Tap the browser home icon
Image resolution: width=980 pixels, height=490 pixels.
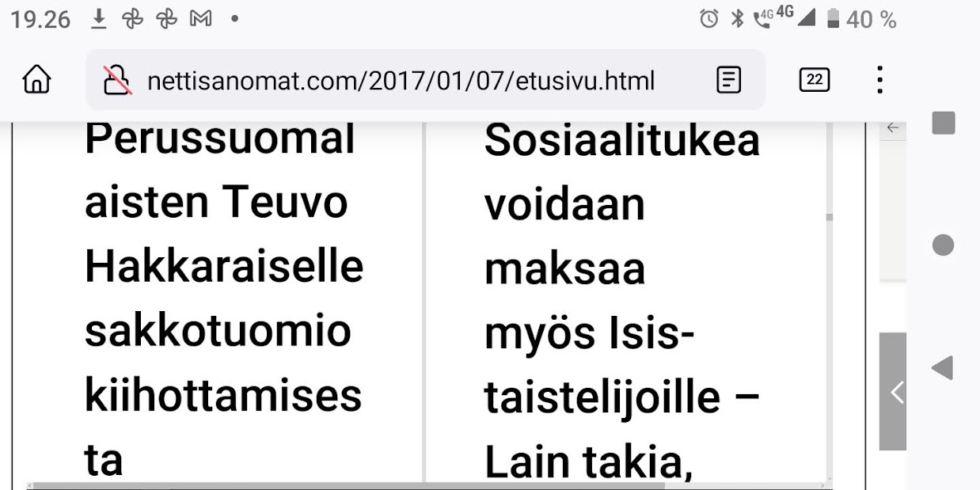(x=37, y=80)
